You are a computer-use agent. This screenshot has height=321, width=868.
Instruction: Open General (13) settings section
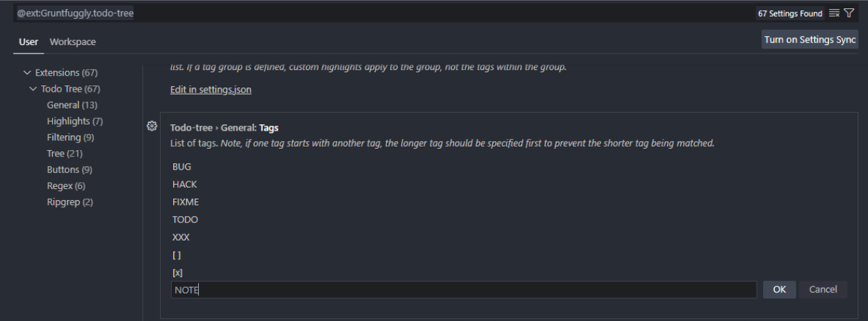(x=72, y=105)
